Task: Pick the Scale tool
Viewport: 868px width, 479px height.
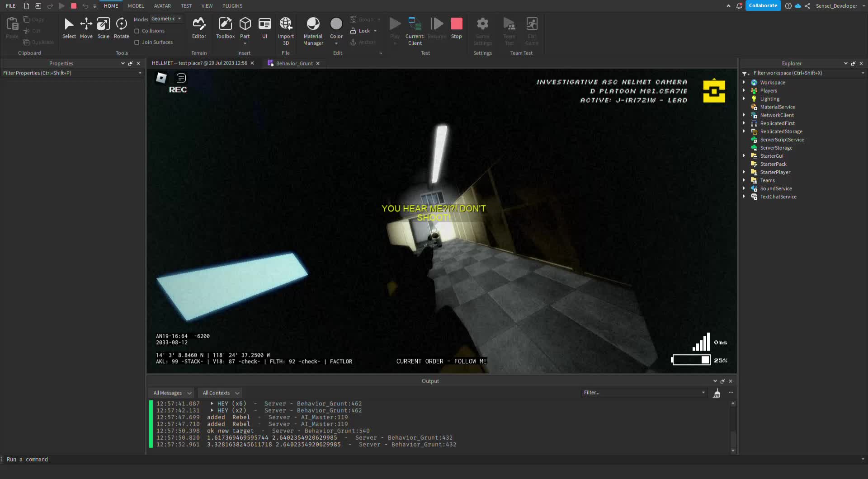Action: pos(103,28)
